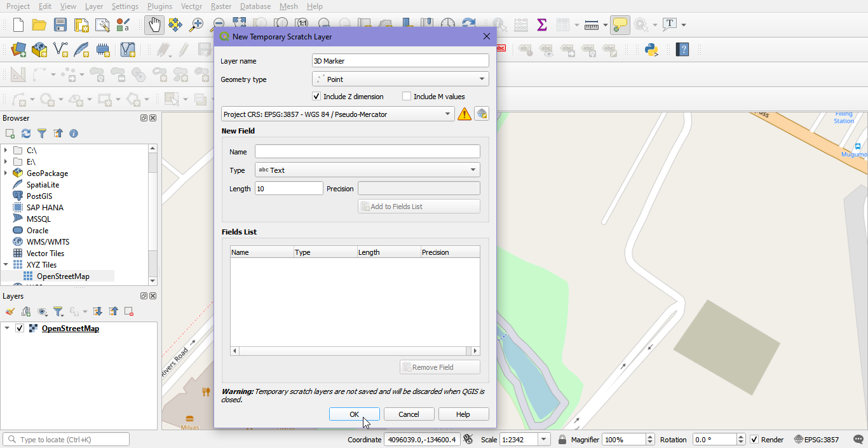868x448 pixels.
Task: Click the Refresh icon in Browser panel
Action: [x=26, y=133]
